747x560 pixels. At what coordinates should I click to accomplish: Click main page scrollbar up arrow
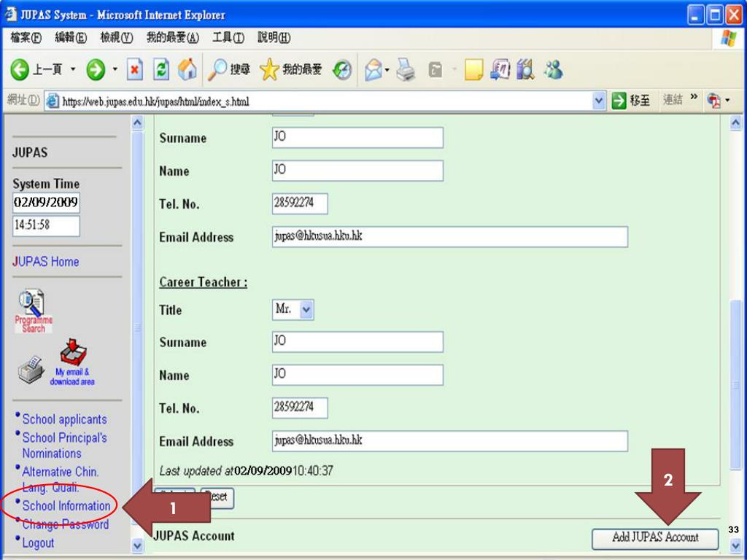click(735, 122)
